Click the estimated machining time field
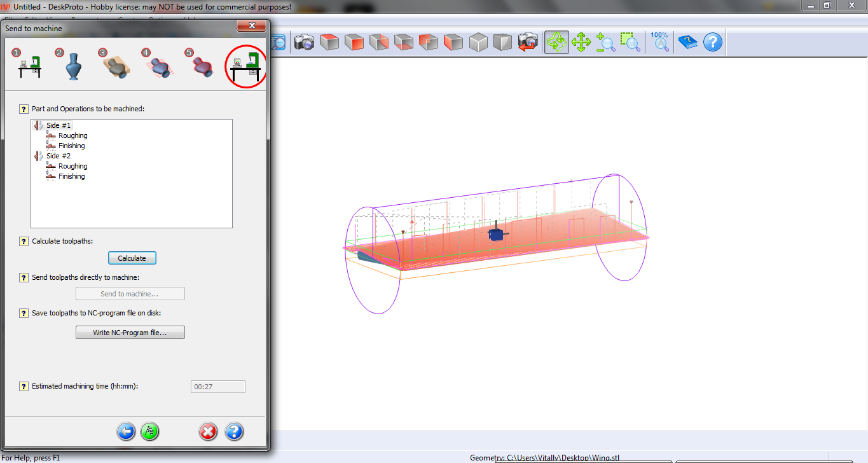The image size is (868, 463). point(217,386)
